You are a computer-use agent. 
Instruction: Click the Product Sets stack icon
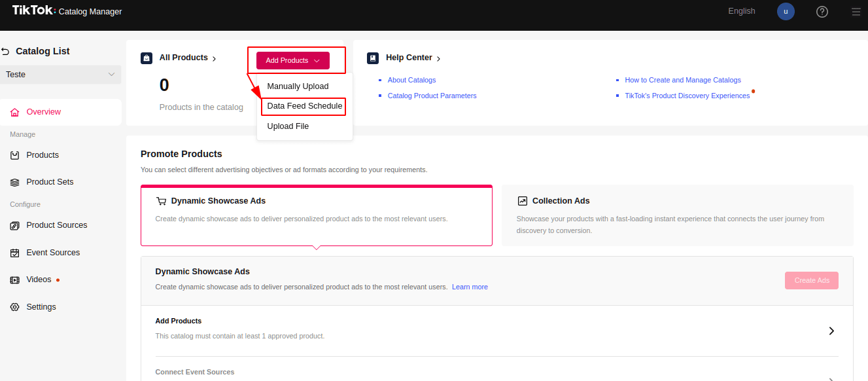14,182
